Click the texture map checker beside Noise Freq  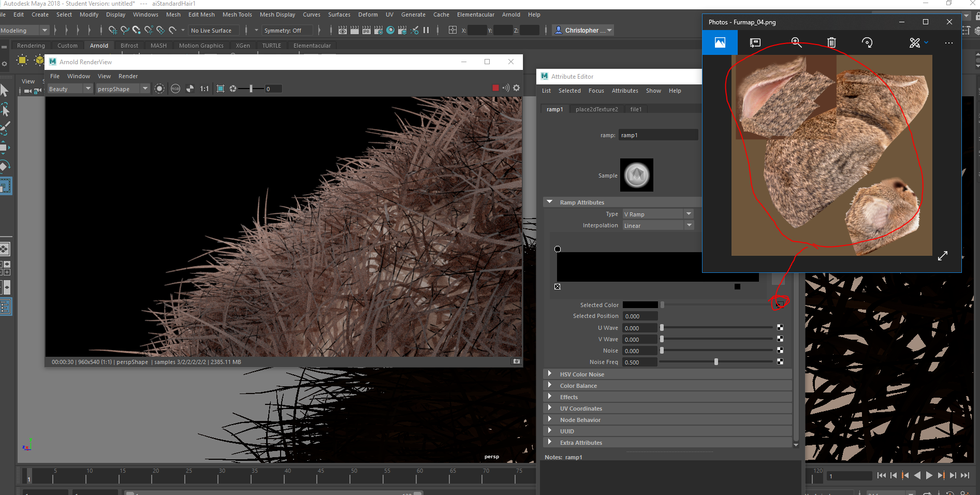[780, 361]
